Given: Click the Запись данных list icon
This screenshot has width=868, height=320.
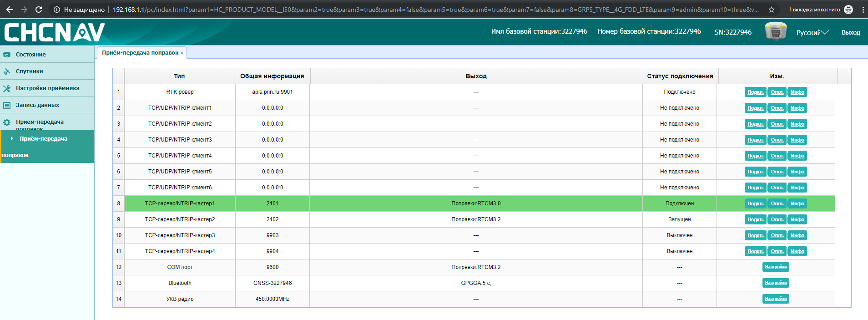Looking at the screenshot, I should point(7,105).
